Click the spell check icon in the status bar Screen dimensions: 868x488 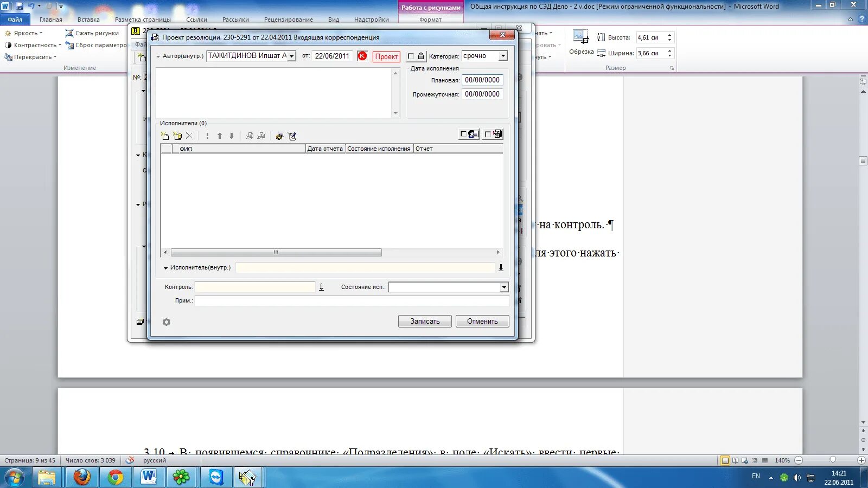(130, 460)
